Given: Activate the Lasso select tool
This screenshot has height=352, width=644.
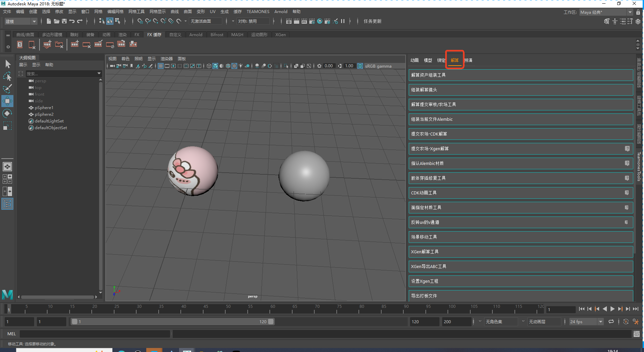Looking at the screenshot, I should point(7,77).
